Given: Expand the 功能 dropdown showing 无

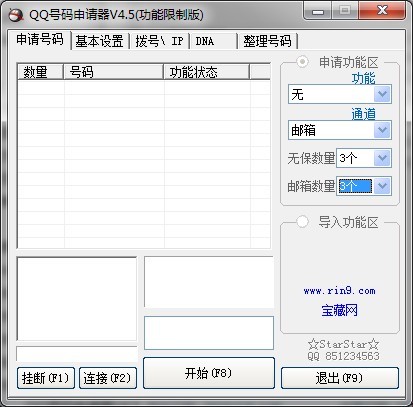Looking at the screenshot, I should coord(382,94).
